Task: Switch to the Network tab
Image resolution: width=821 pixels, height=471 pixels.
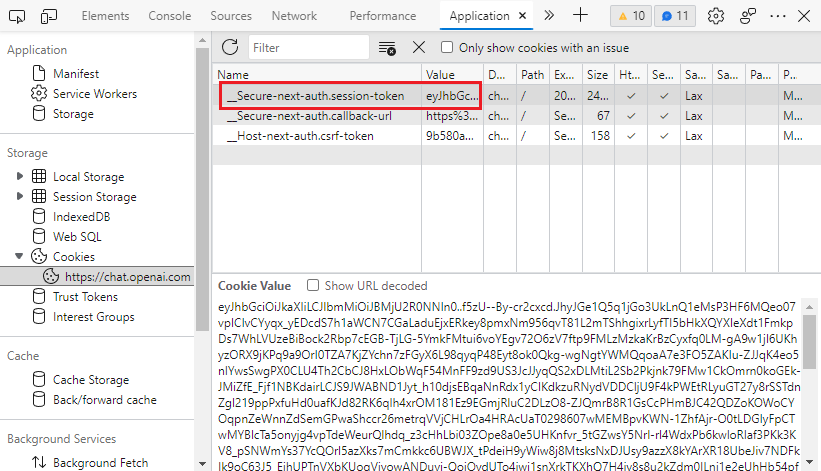Action: coord(294,16)
